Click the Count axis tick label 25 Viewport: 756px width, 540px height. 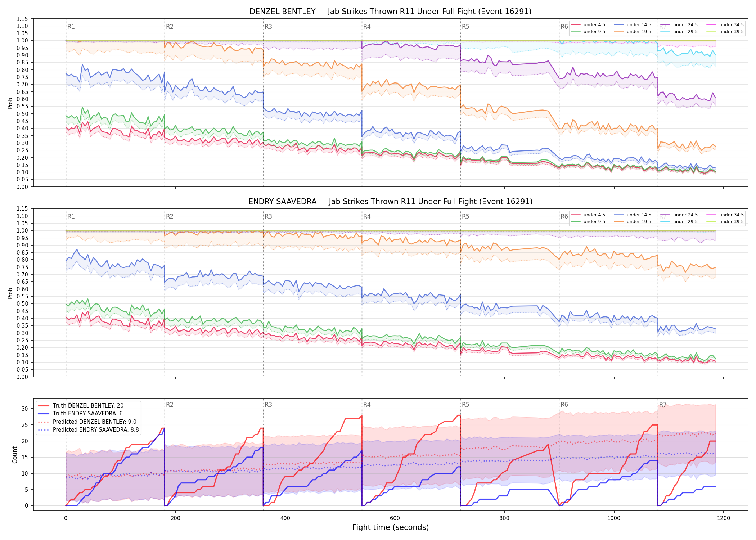tap(25, 425)
